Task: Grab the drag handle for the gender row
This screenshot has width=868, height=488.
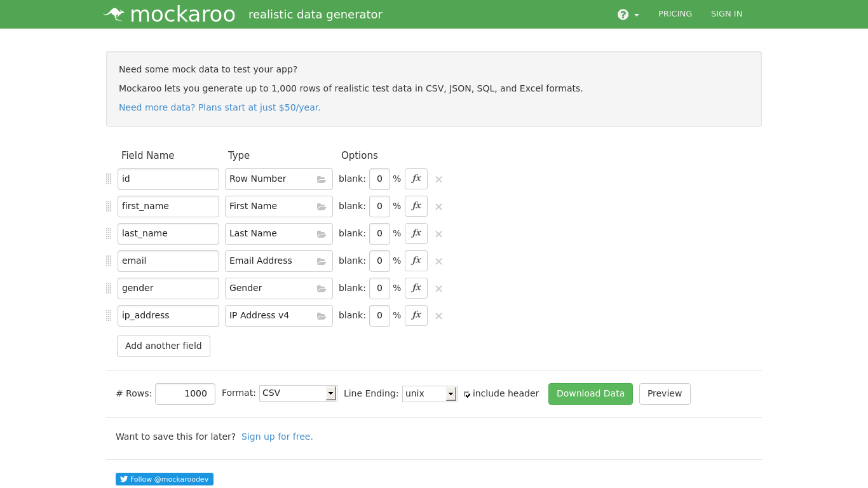Action: 109,288
